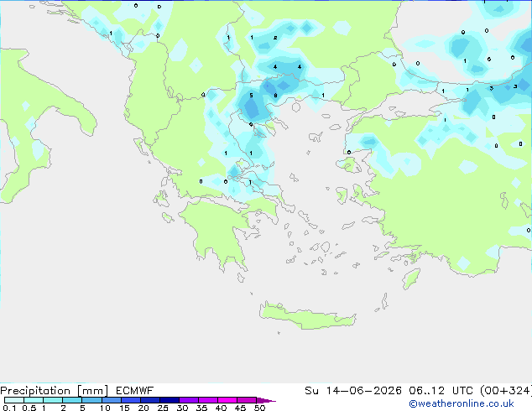Click legend label '10'
This screenshot has width=532, height=411.
pyautogui.click(x=105, y=408)
